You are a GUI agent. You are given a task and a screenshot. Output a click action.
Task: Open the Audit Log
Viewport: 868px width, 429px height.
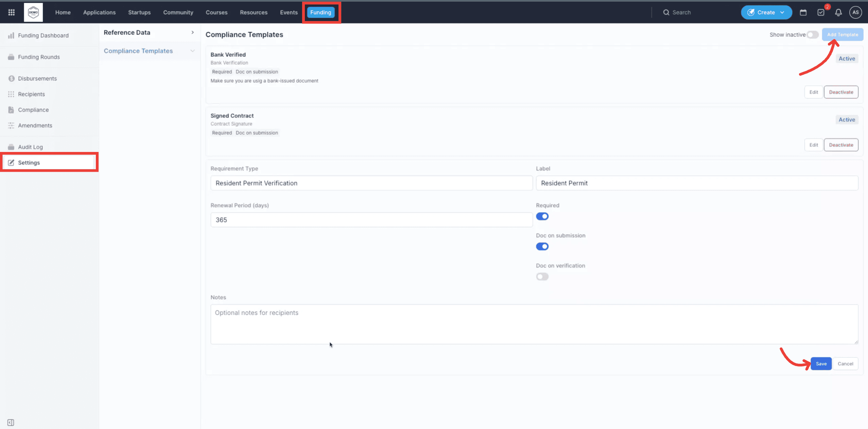point(30,147)
